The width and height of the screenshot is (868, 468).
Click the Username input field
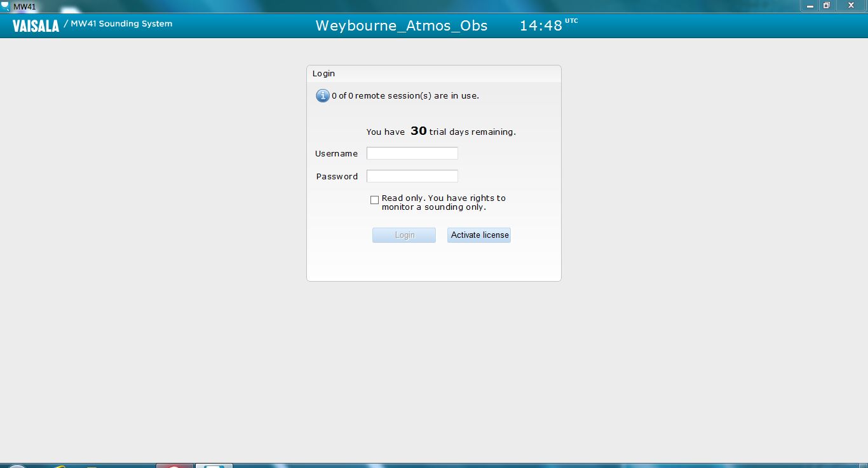(x=412, y=153)
